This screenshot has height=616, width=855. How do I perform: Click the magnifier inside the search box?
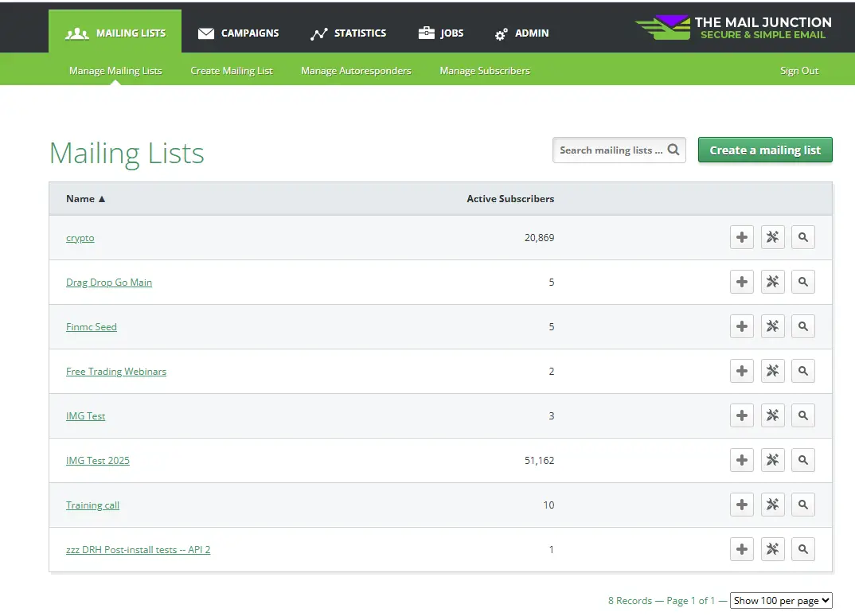(673, 150)
